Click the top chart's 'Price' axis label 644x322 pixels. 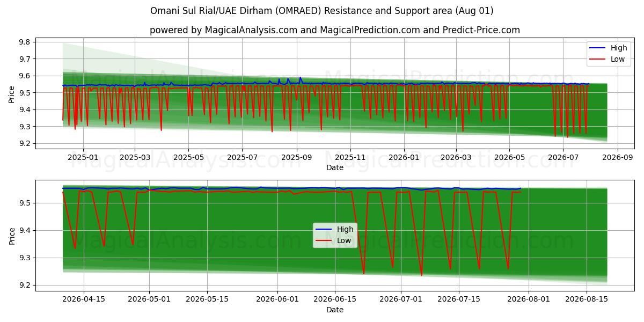(x=12, y=93)
